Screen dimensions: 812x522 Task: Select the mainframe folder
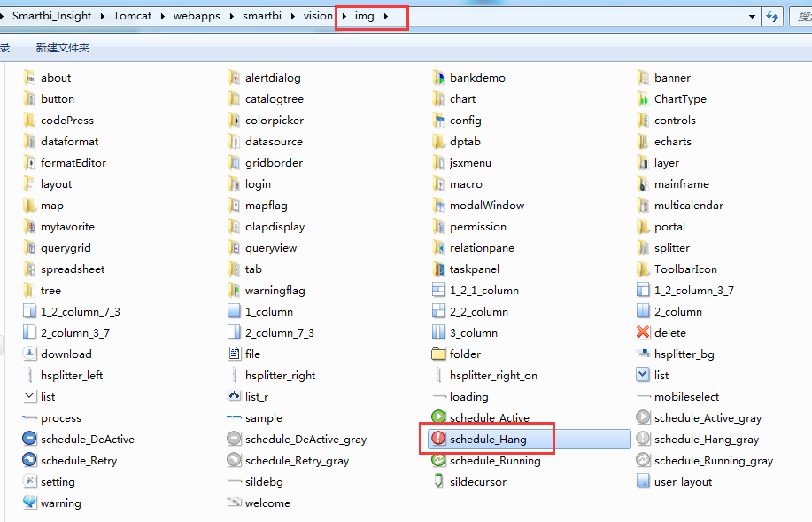(x=673, y=184)
